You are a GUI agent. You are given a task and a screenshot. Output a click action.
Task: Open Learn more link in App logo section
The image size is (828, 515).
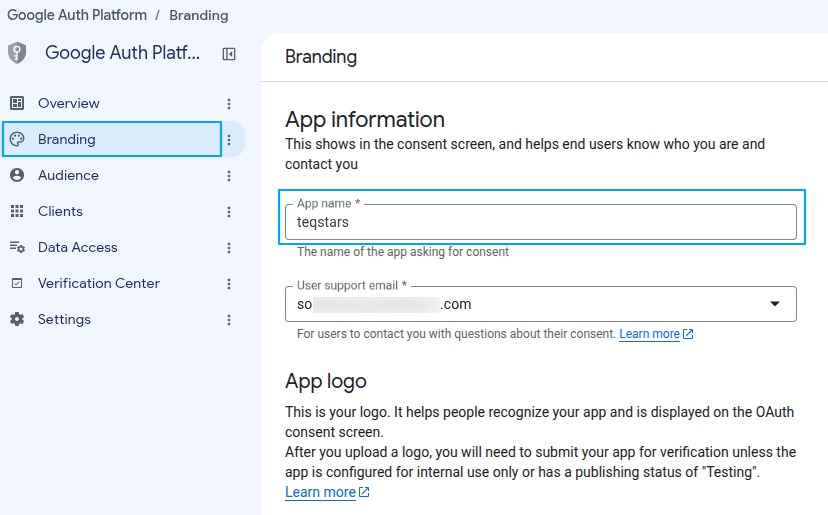click(320, 492)
